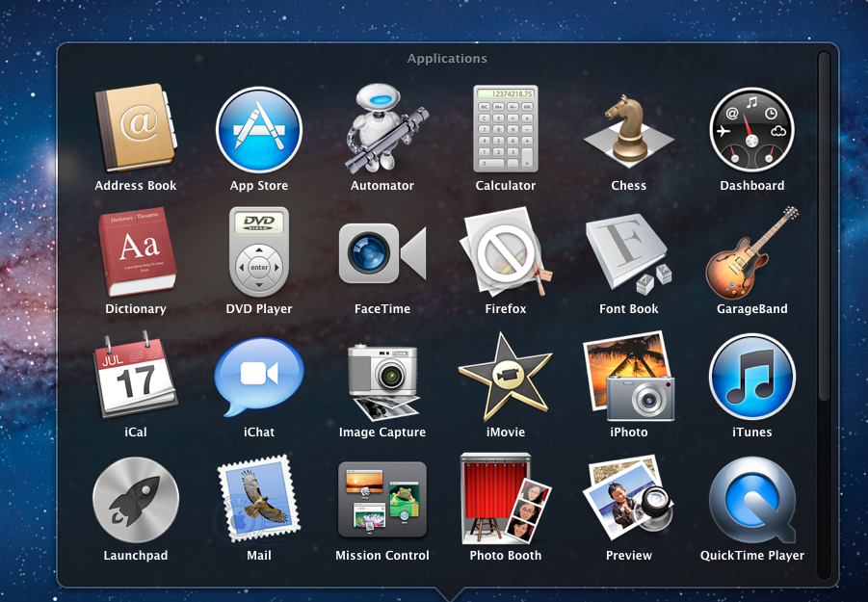Open the Font Book icon
The height and width of the screenshot is (602, 868).
click(629, 254)
